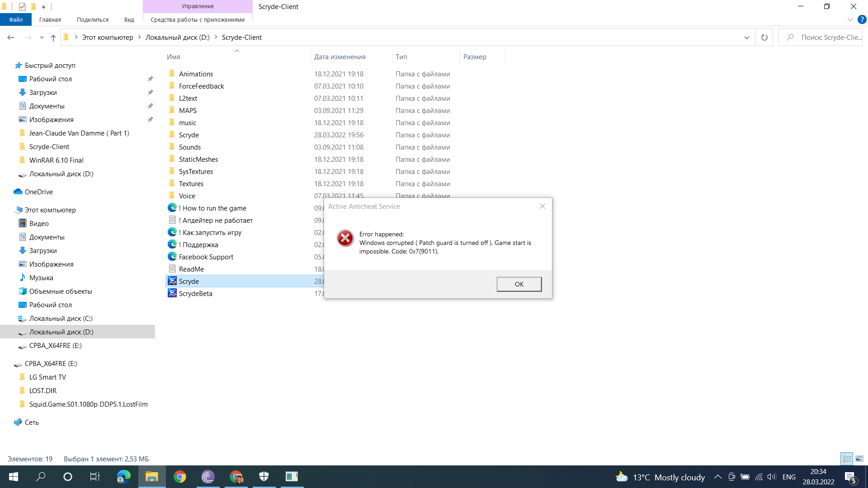Switch to details view icon in status bar

coord(847,459)
